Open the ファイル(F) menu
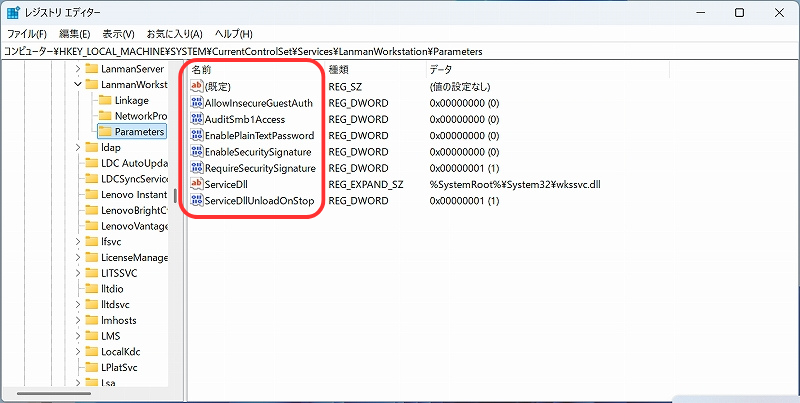 [28, 34]
